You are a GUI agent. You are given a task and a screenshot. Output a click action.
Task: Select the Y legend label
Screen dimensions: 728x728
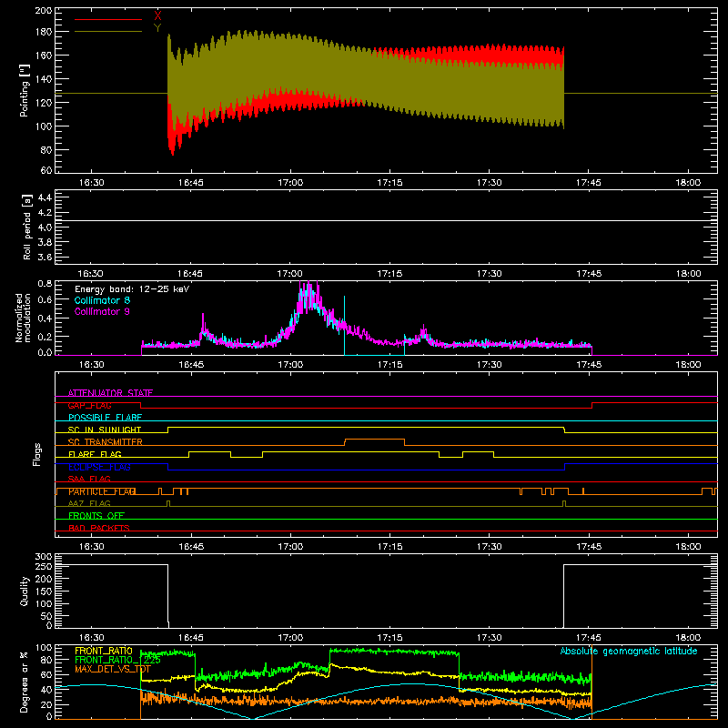coord(157,28)
